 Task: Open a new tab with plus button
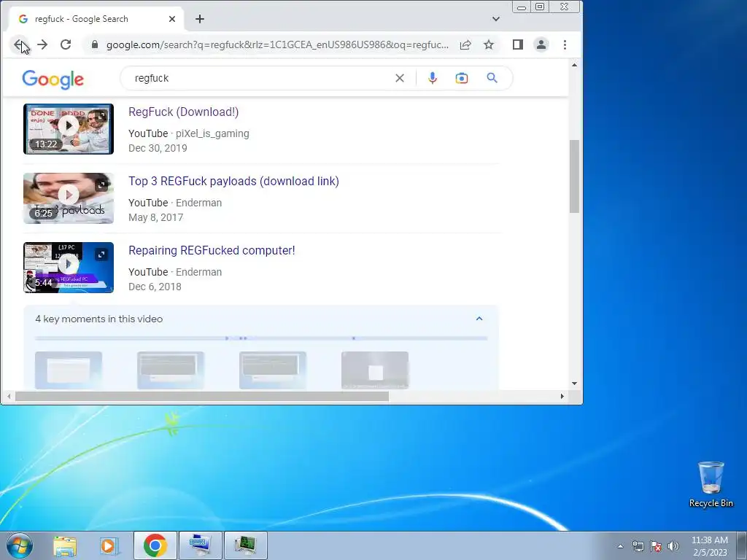click(200, 19)
